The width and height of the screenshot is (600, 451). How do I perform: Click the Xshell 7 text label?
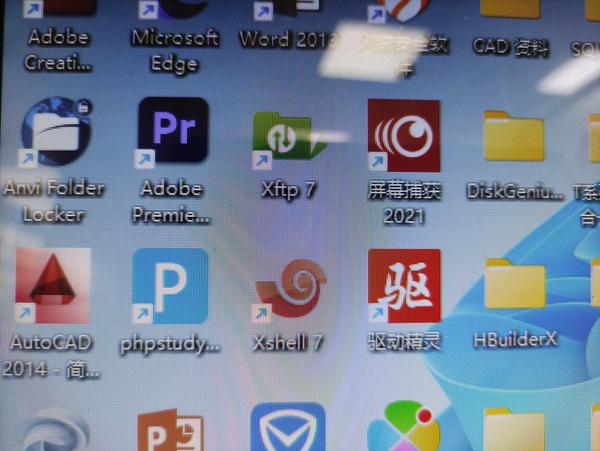click(x=288, y=342)
